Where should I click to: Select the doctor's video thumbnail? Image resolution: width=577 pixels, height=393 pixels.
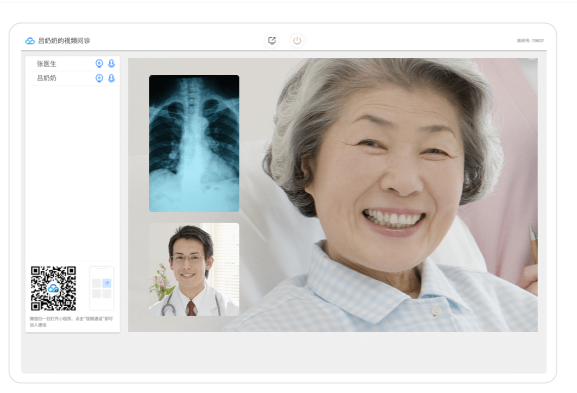pos(194,269)
